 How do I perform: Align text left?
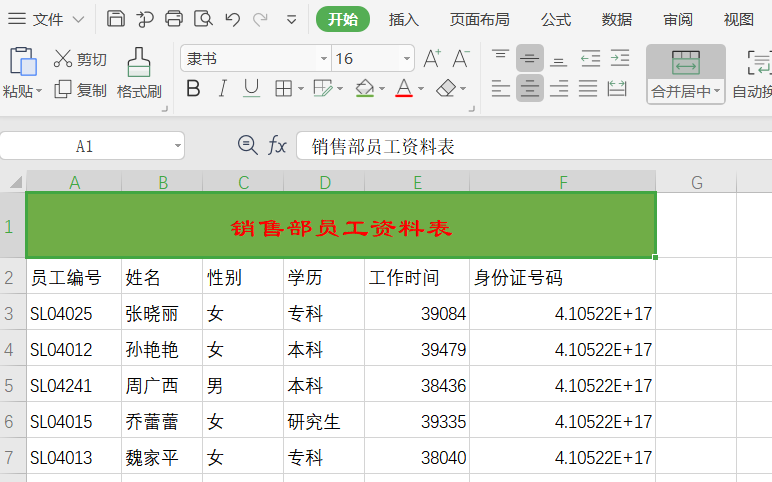(500, 89)
